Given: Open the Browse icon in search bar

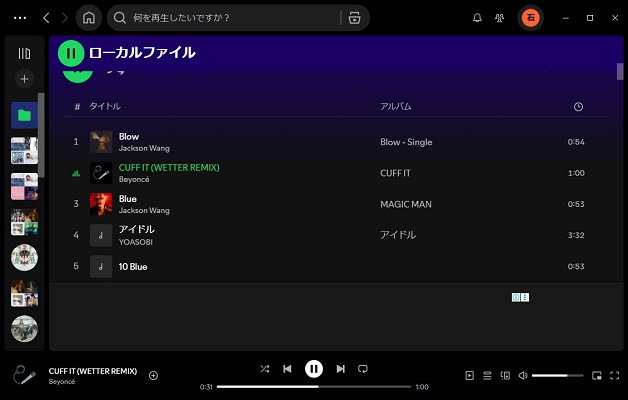Looking at the screenshot, I should [x=354, y=18].
